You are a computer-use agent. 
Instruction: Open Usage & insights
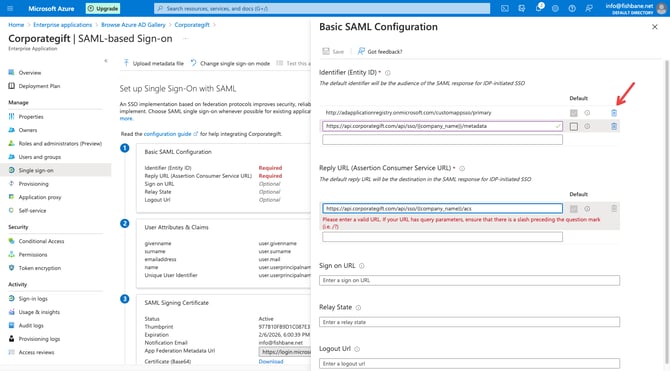click(x=39, y=312)
